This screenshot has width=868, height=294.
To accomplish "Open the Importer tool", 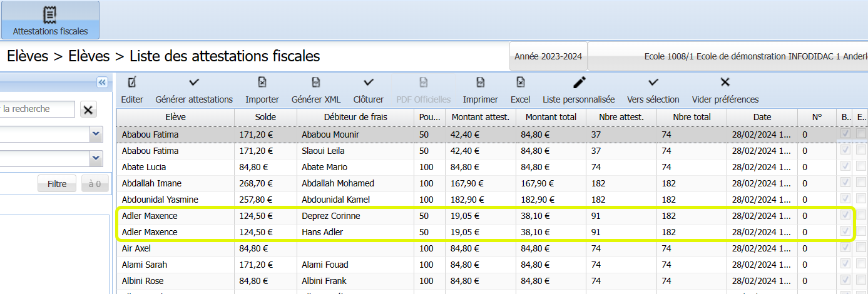I will [x=262, y=83].
